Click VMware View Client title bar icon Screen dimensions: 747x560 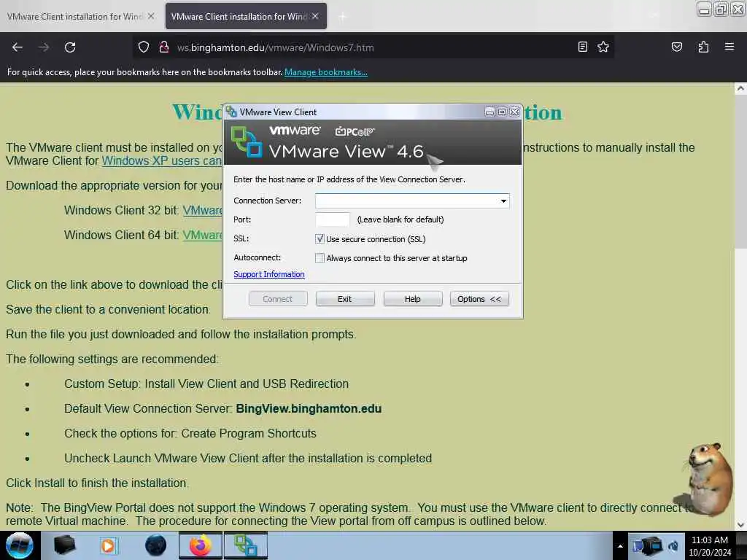pyautogui.click(x=231, y=112)
